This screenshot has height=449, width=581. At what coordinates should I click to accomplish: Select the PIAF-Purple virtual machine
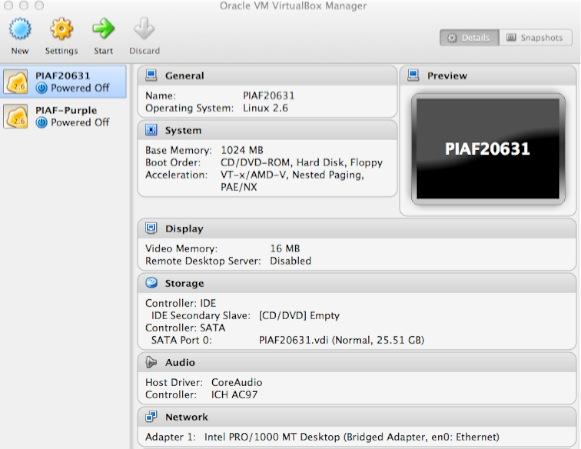tap(63, 116)
